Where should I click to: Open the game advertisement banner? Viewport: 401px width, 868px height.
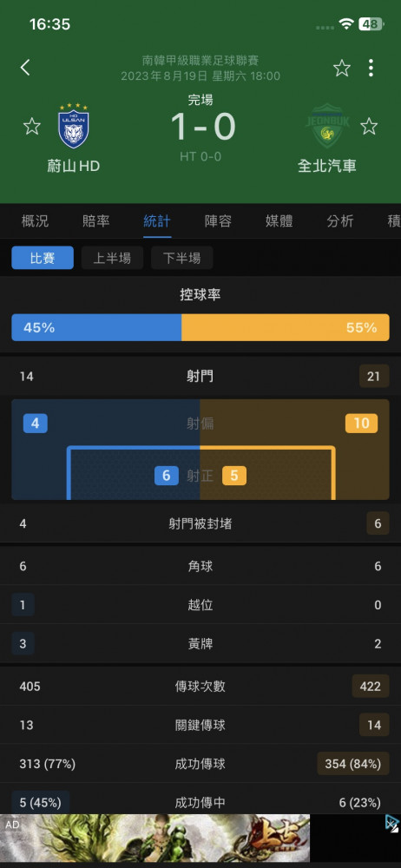click(155, 837)
